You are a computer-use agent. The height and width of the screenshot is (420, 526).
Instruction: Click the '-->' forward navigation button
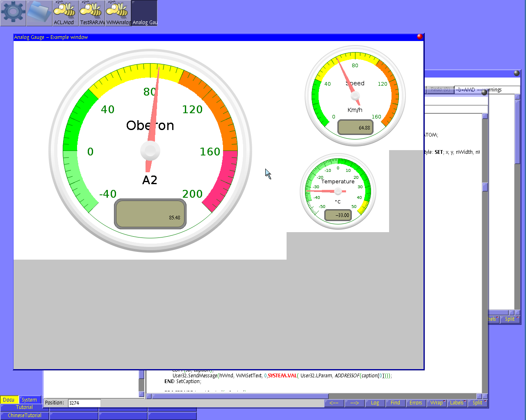coord(355,403)
